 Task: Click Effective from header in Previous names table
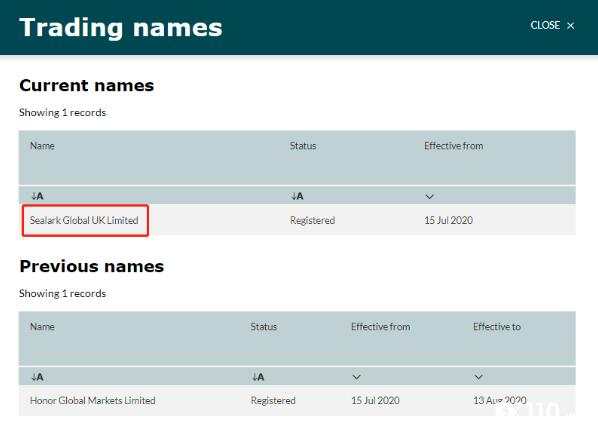(x=381, y=327)
